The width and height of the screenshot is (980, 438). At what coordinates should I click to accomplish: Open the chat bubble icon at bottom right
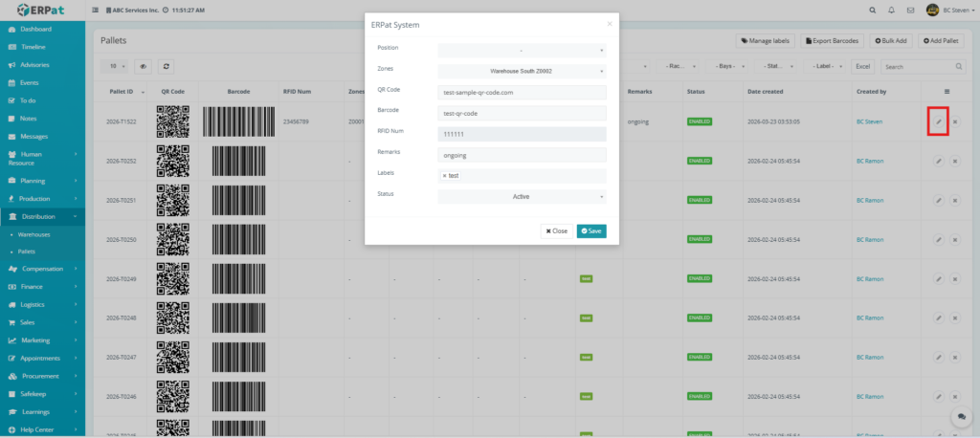pos(959,418)
